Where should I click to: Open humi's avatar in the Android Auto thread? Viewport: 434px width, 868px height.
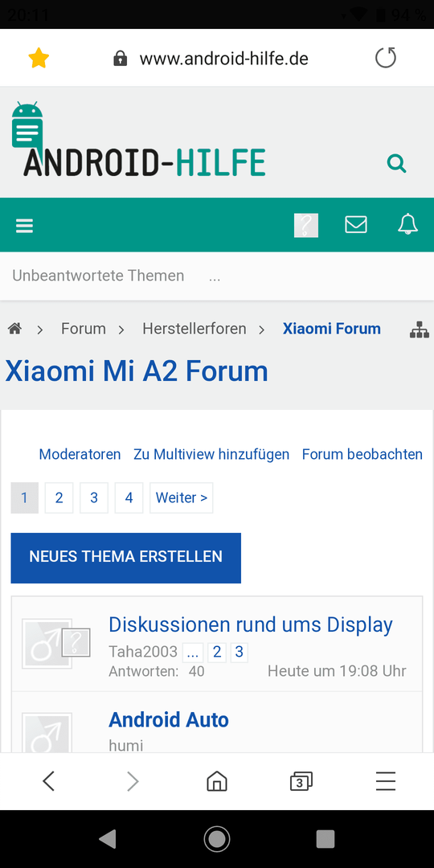click(x=47, y=732)
